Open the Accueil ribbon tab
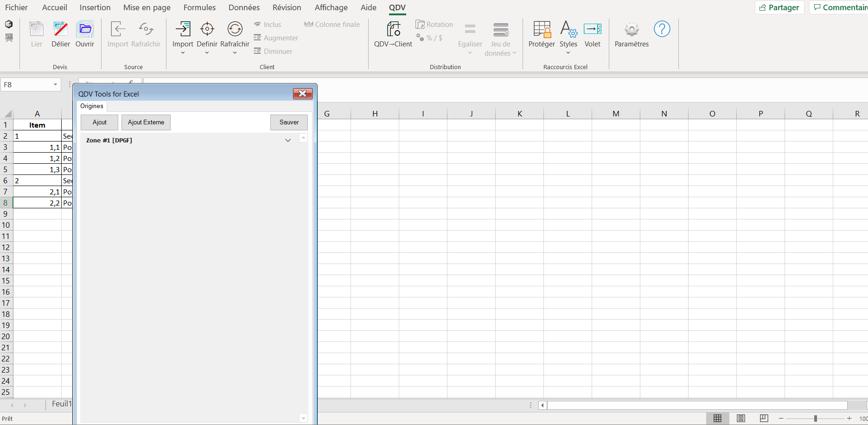This screenshot has width=868, height=425. [x=55, y=7]
